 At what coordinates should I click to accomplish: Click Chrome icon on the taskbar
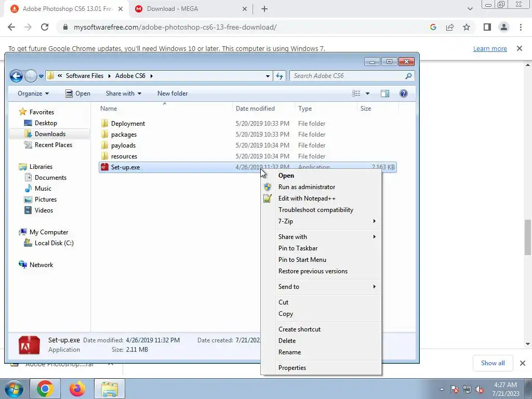(x=45, y=389)
